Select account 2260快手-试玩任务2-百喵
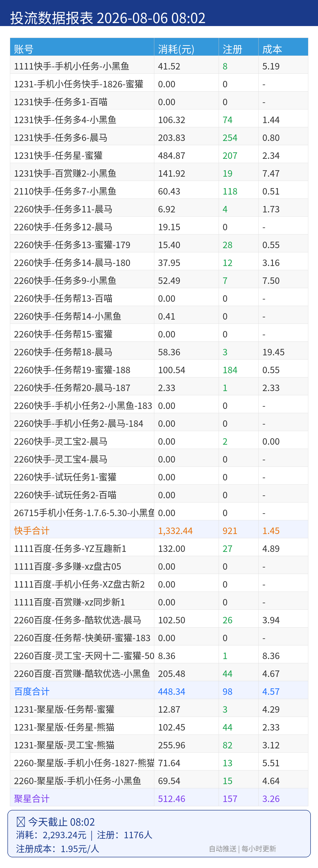Viewport: 318px width, 868px height. 65,495
